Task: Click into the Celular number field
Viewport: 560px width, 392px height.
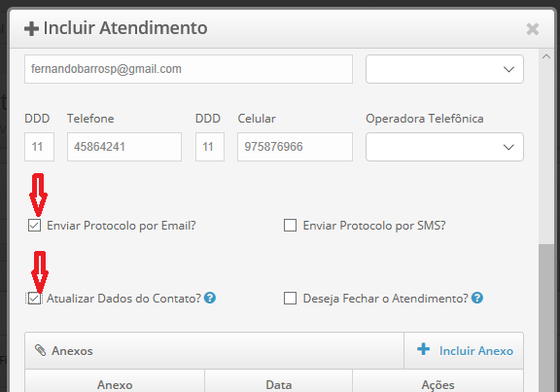Action: [295, 147]
